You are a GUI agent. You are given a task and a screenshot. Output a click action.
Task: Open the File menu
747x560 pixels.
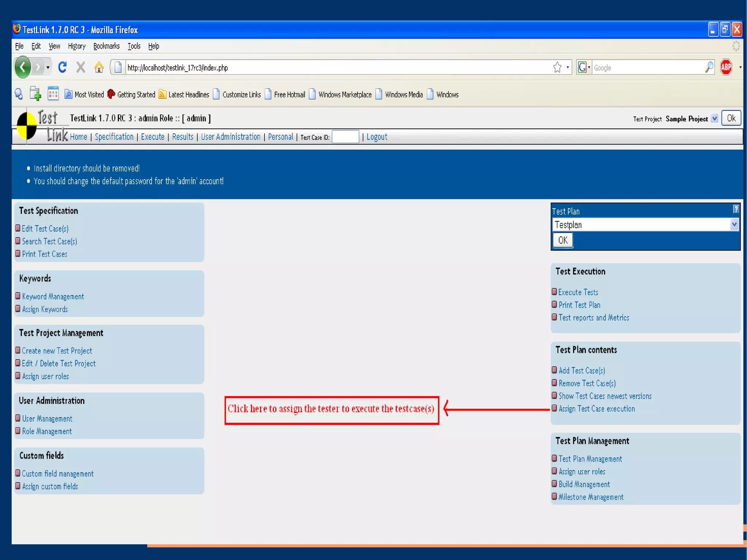tap(19, 46)
